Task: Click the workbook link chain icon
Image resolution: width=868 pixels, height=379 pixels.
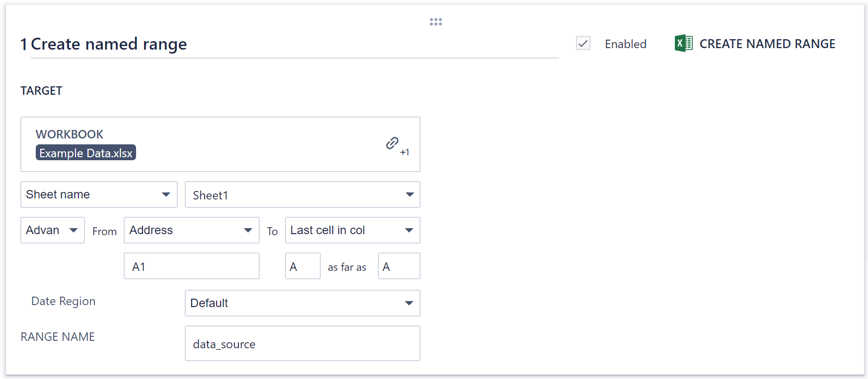Action: click(x=392, y=143)
